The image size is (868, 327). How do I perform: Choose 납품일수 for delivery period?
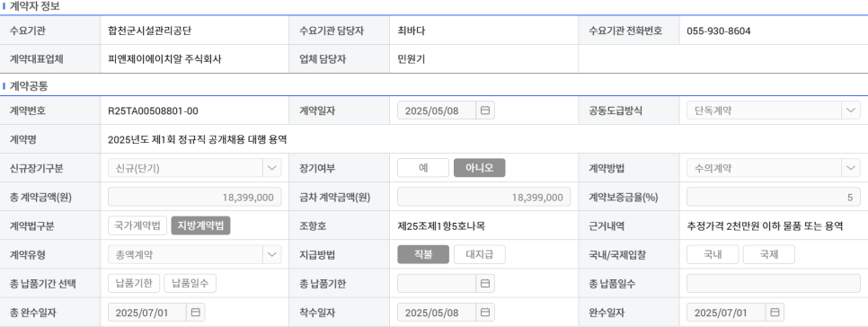click(190, 283)
